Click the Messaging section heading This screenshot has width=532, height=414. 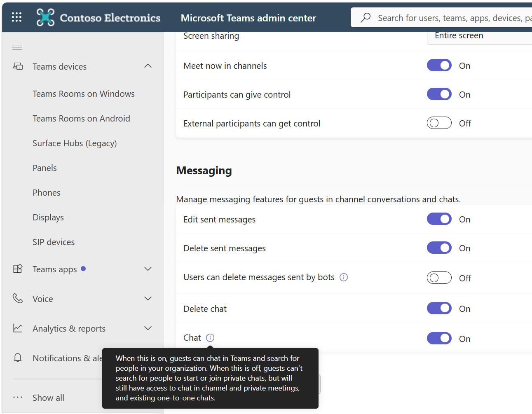click(204, 171)
